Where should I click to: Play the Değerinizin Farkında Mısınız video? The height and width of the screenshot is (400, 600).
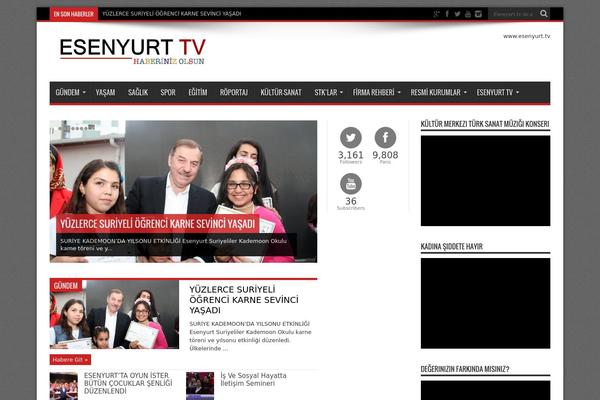tap(486, 390)
